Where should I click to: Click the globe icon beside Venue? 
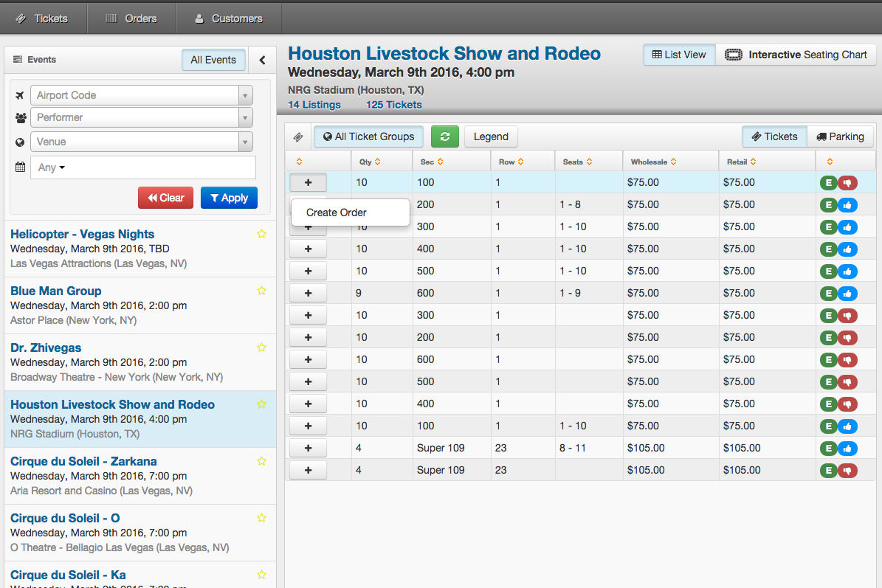coord(20,142)
